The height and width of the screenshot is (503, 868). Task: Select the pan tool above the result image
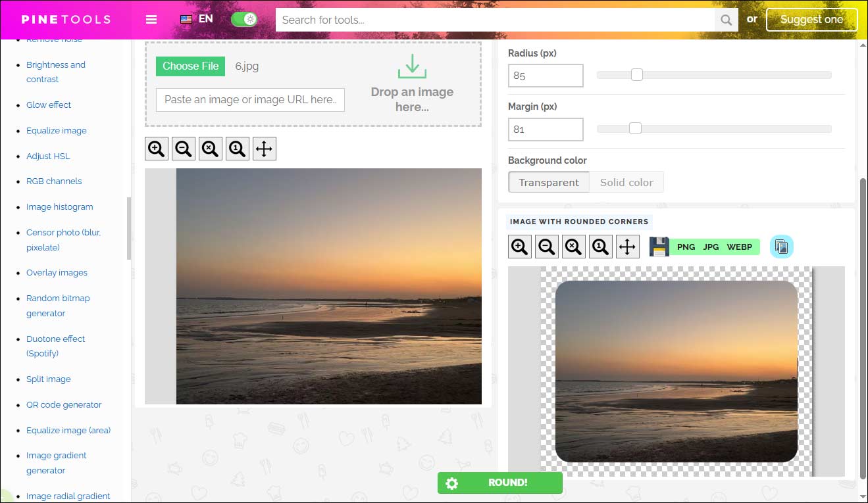(x=627, y=246)
